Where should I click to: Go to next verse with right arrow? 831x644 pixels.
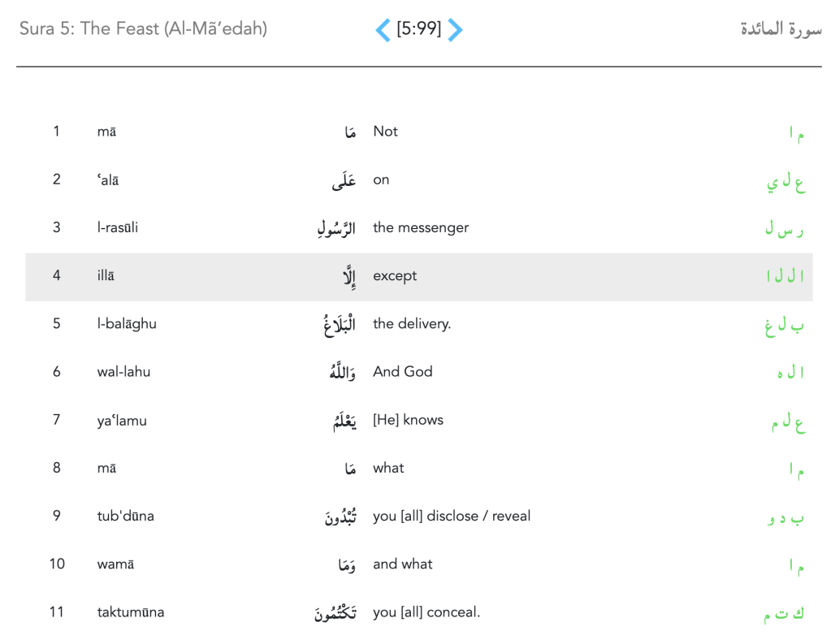(x=456, y=30)
